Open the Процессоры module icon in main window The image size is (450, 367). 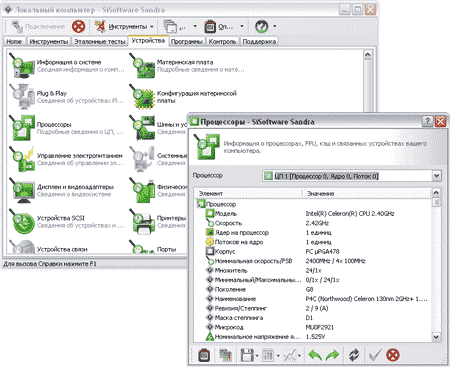tap(22, 128)
